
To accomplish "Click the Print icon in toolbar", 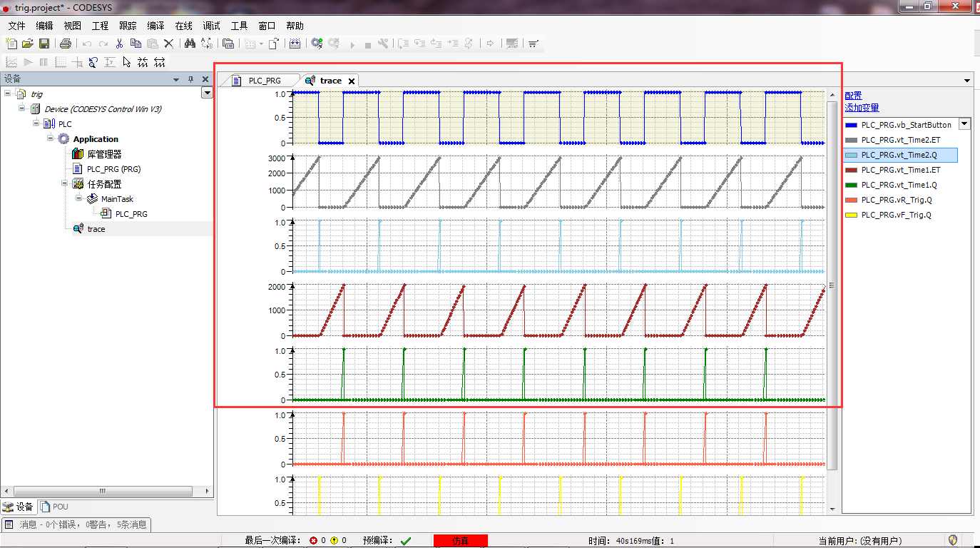I will pos(66,44).
